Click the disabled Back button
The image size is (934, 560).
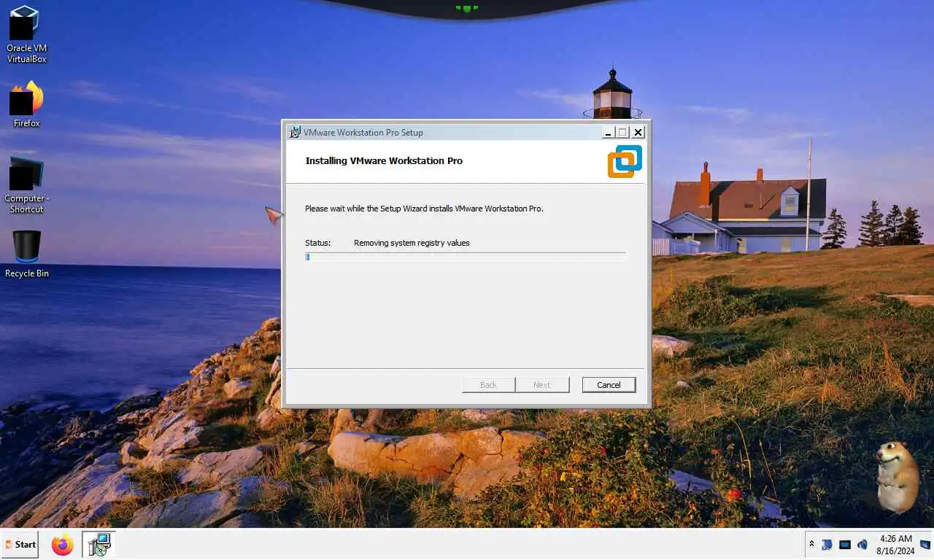point(488,385)
